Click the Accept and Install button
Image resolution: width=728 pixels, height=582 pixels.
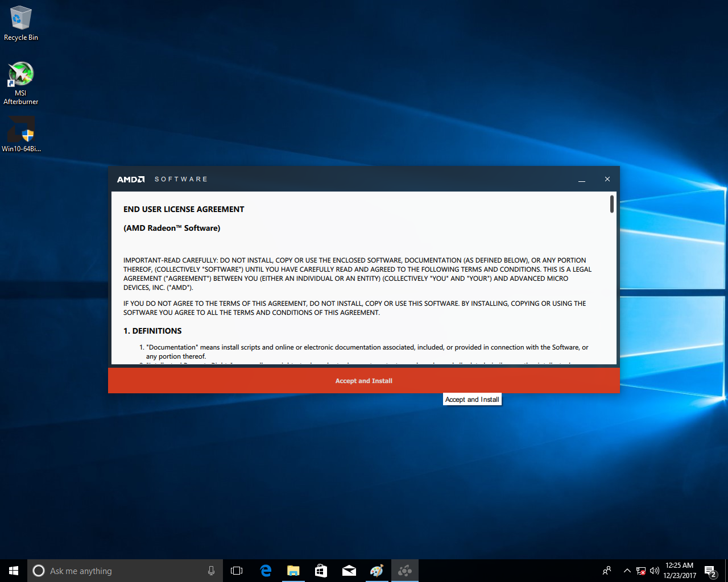pyautogui.click(x=363, y=381)
